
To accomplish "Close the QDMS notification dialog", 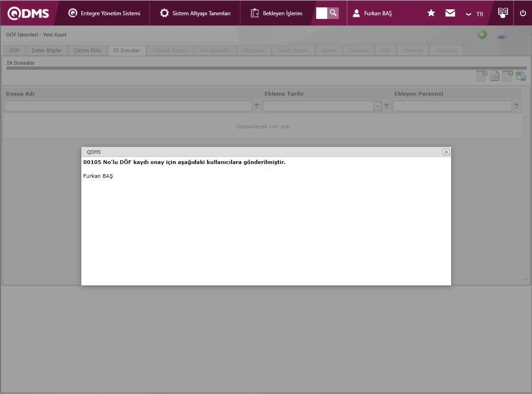I will click(446, 152).
